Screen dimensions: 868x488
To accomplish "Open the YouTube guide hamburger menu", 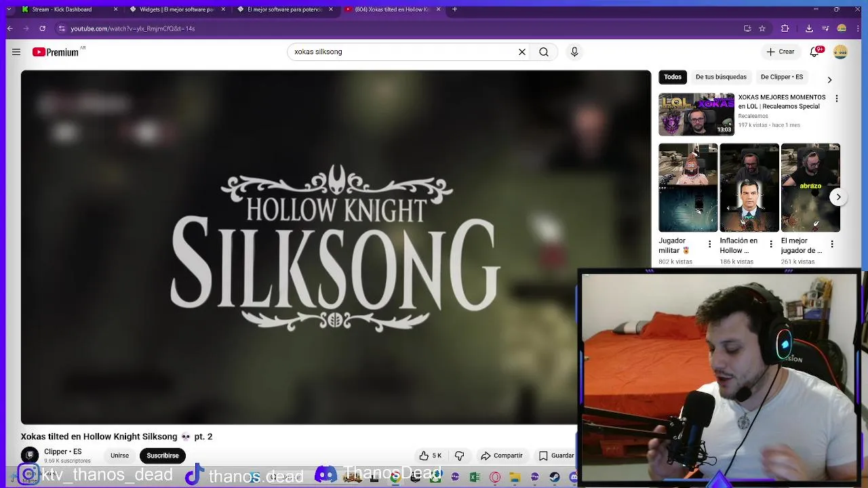I will (x=16, y=52).
